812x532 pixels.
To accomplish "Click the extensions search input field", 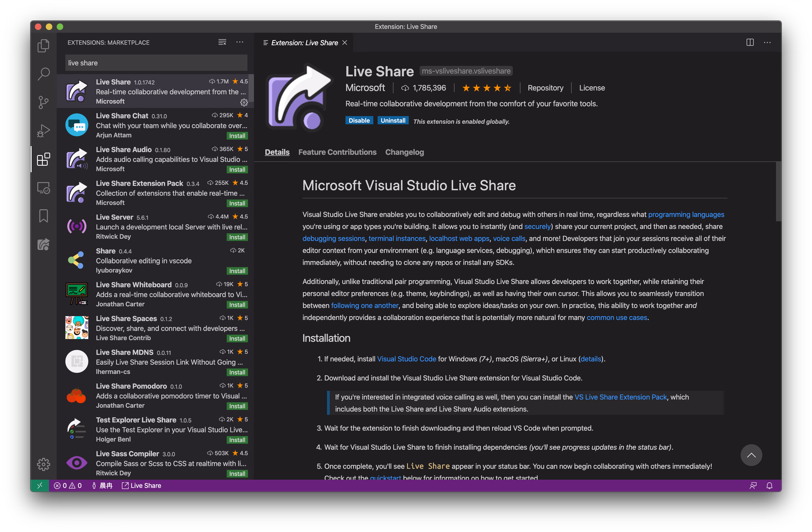I will tap(156, 63).
